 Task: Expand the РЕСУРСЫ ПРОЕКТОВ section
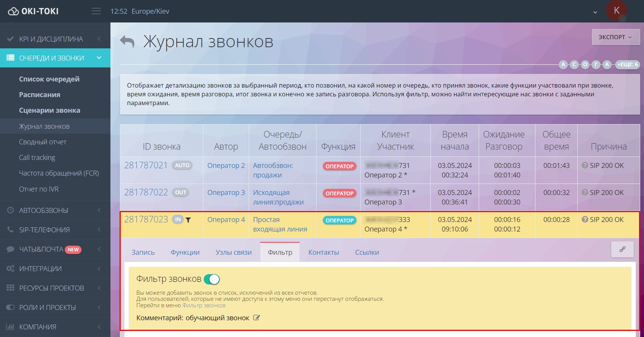tap(99, 288)
